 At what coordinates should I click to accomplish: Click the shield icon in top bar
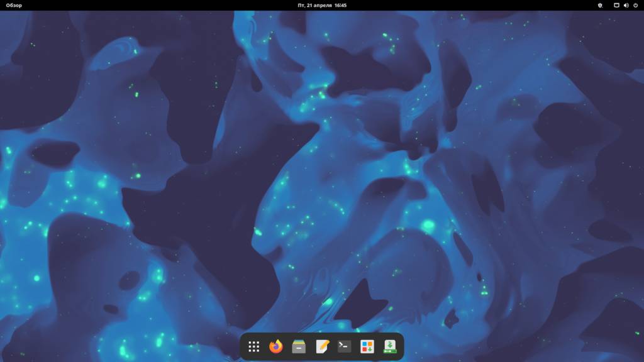600,5
